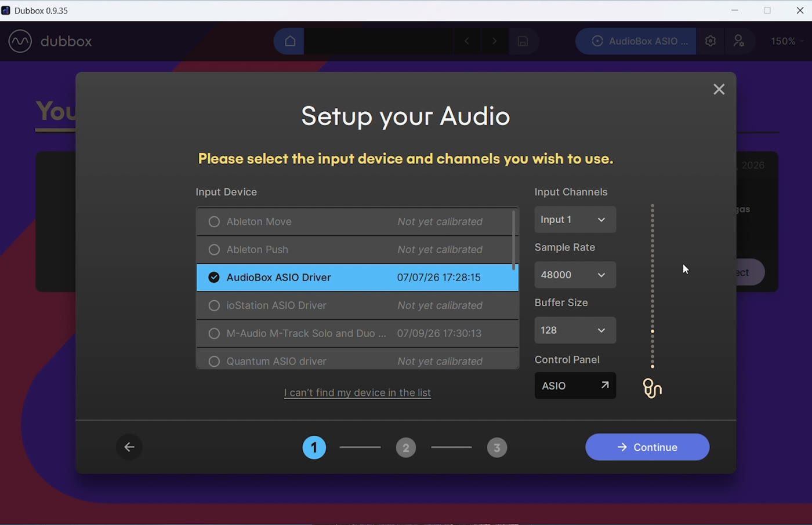The width and height of the screenshot is (812, 525).
Task: Open the 150% zoom dropdown
Action: click(x=787, y=41)
